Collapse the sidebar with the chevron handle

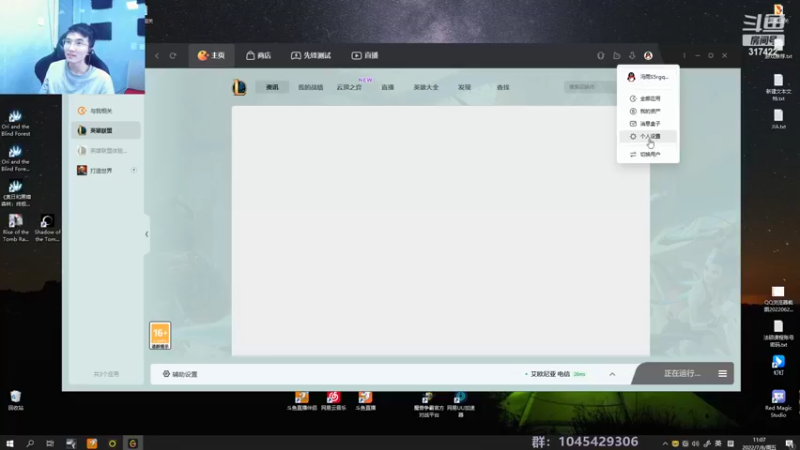point(147,234)
